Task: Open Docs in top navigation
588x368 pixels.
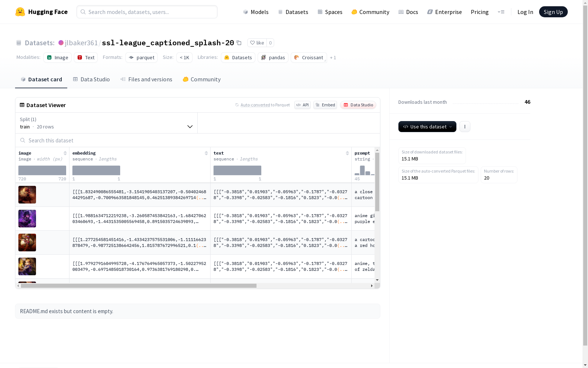Action: [408, 12]
